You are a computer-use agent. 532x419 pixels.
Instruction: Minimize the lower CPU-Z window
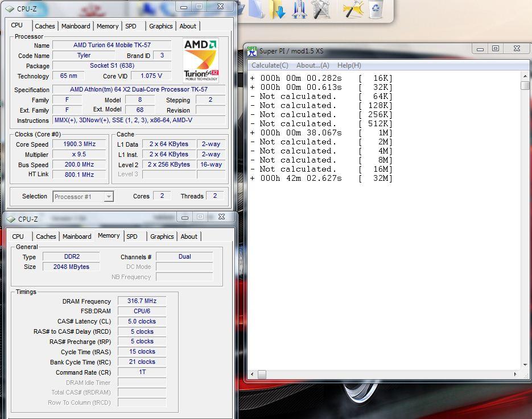pyautogui.click(x=185, y=217)
